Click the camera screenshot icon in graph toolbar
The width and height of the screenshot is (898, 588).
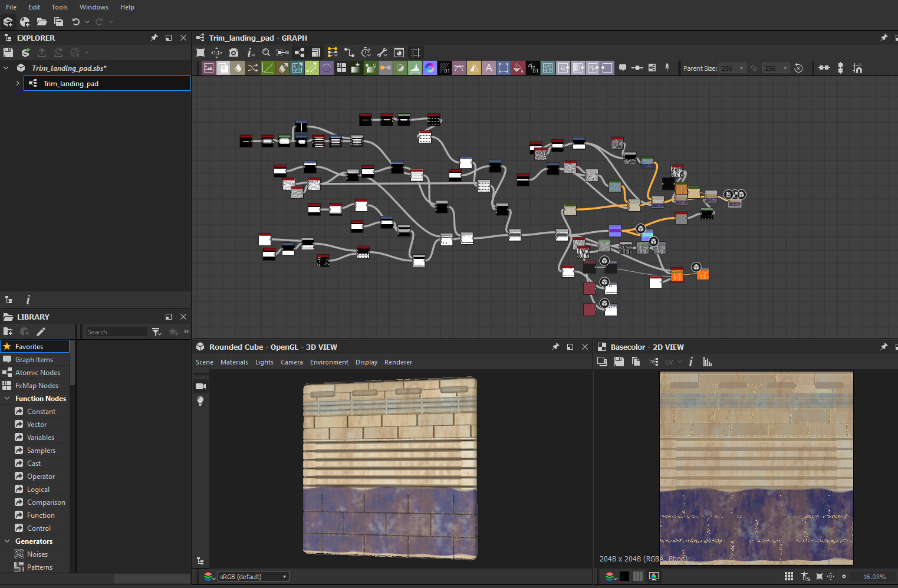pyautogui.click(x=233, y=52)
